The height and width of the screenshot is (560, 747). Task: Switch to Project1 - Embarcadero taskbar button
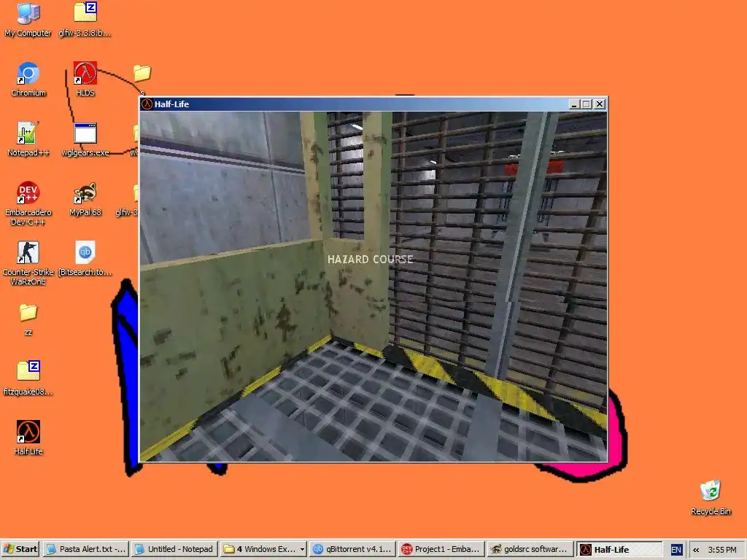point(441,549)
